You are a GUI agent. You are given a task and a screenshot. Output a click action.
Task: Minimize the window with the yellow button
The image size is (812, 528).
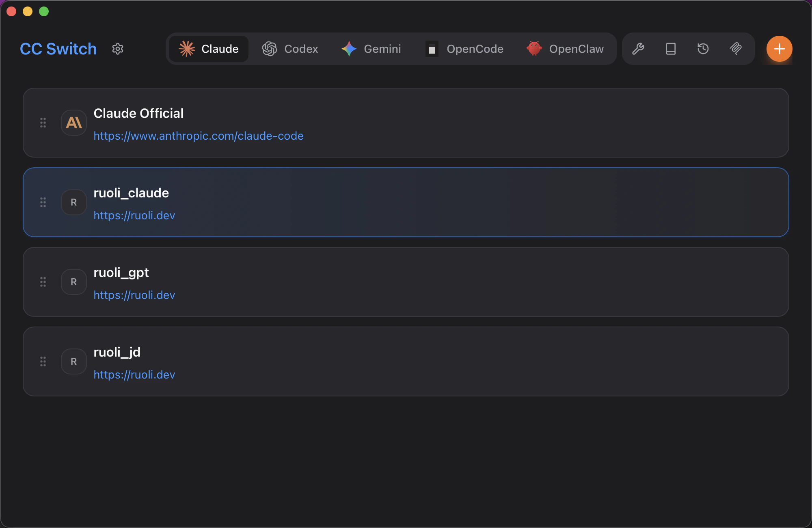[28, 11]
